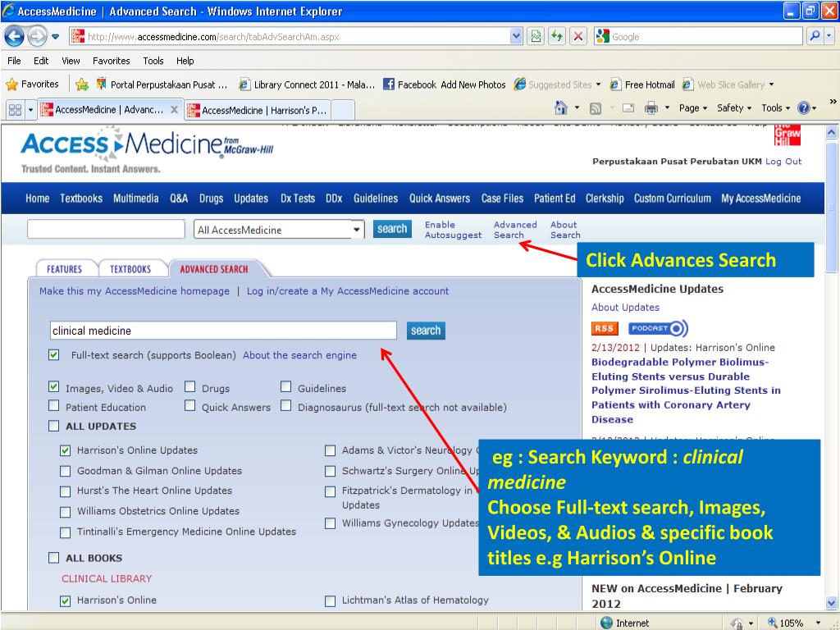
Task: Click the Add to Favorites Bar icon
Action: tap(82, 84)
